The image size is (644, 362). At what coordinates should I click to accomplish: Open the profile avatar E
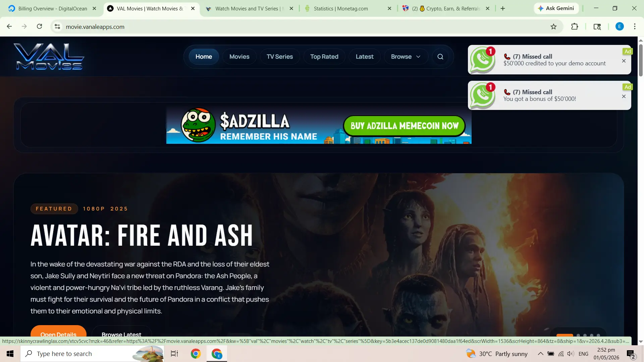620,26
